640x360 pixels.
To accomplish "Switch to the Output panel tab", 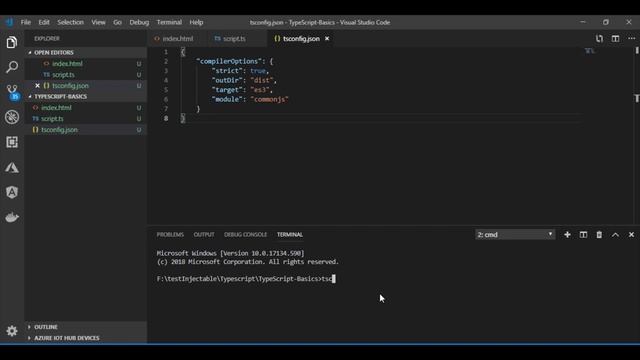I will [204, 235].
